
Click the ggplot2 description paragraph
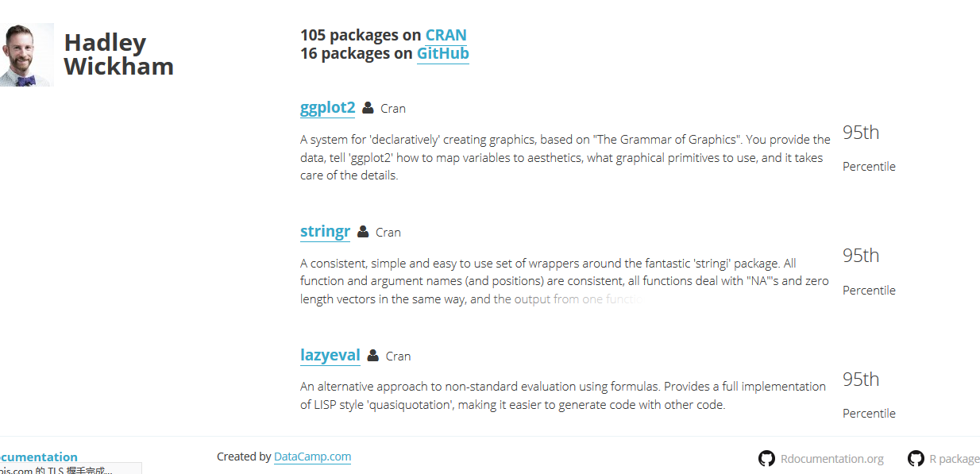565,157
